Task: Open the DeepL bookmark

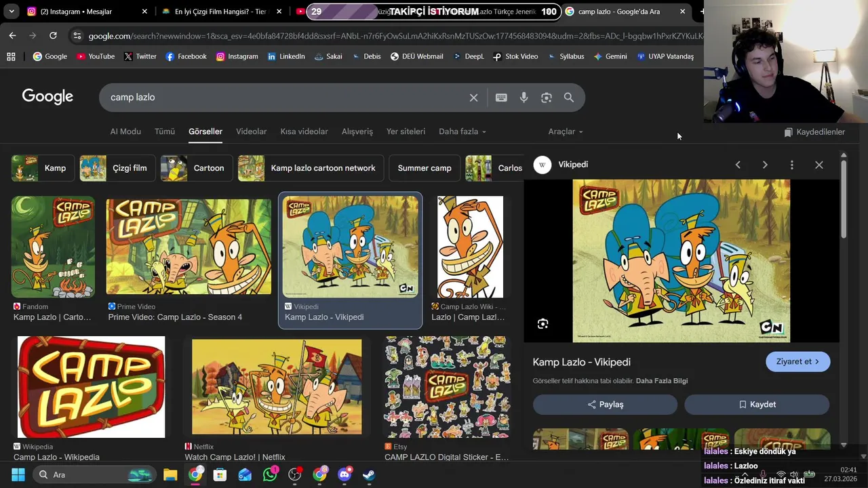Action: click(x=468, y=56)
